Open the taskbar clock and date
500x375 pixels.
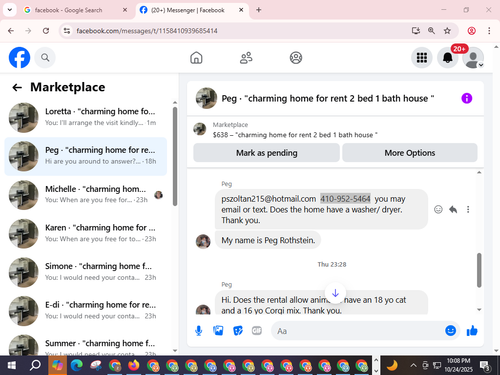458,365
